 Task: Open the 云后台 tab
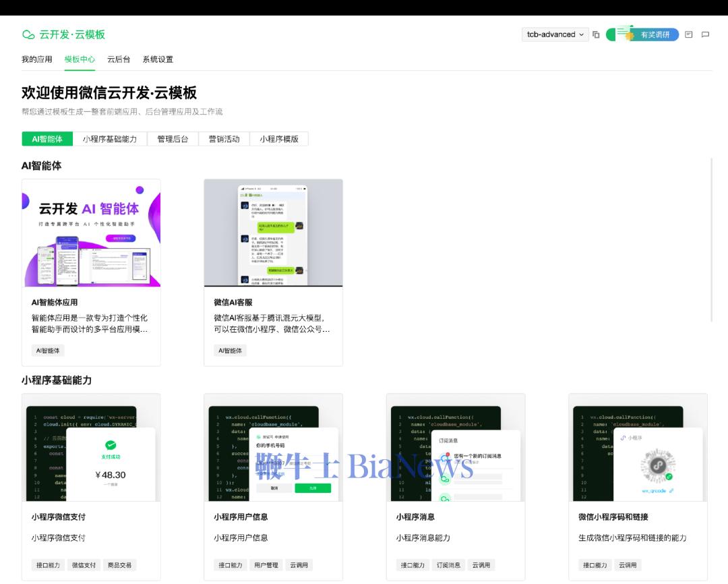pos(119,59)
